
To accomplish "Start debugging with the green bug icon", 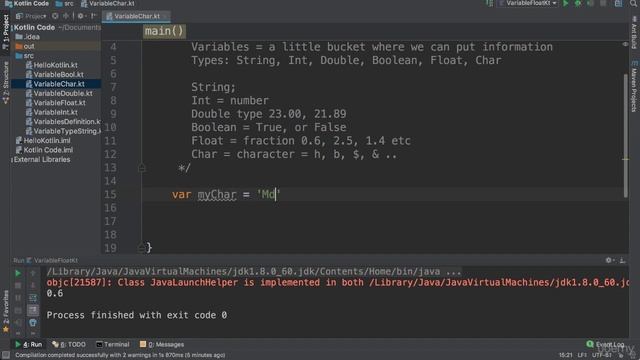I will click(578, 4).
